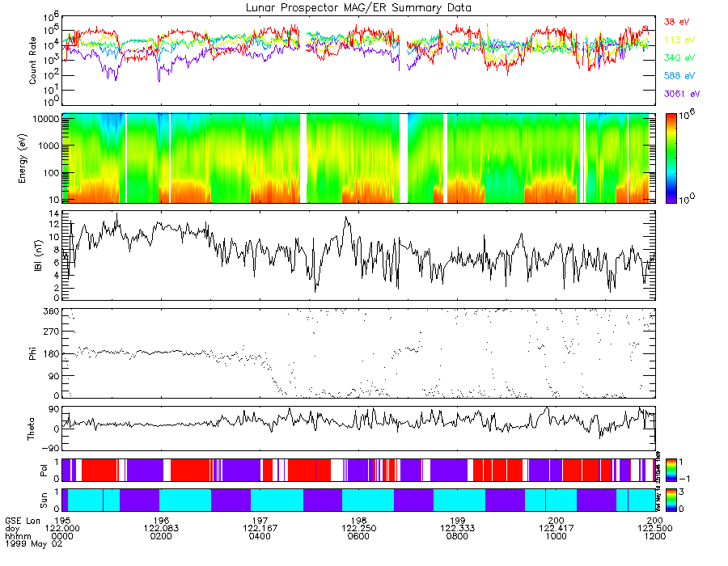
Task: Click the GSE Lon value '199'
Action: point(458,521)
